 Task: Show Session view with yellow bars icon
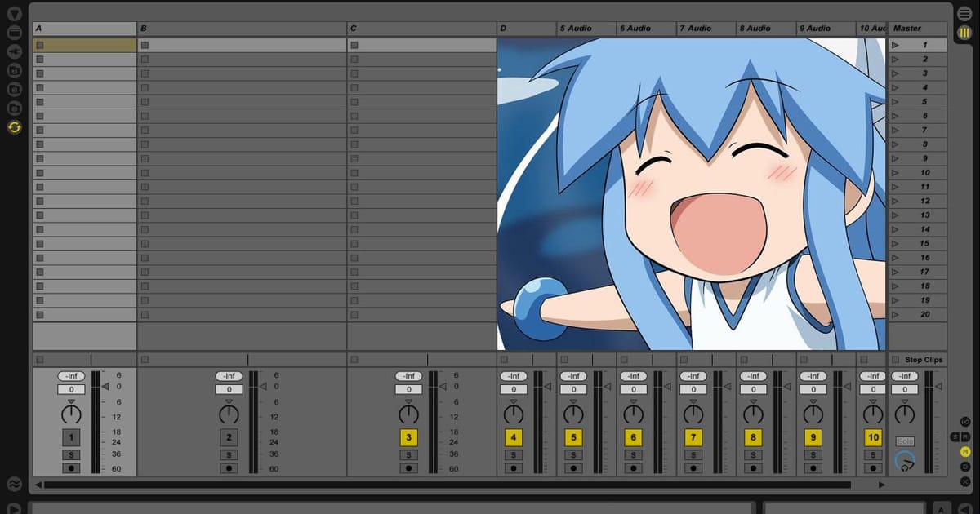coord(964,32)
